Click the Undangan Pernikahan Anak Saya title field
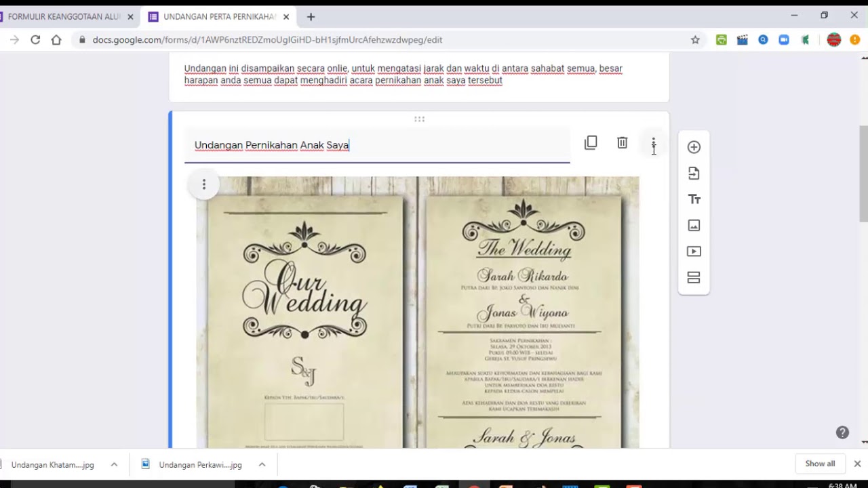Screen dimensions: 868x488 [377, 145]
